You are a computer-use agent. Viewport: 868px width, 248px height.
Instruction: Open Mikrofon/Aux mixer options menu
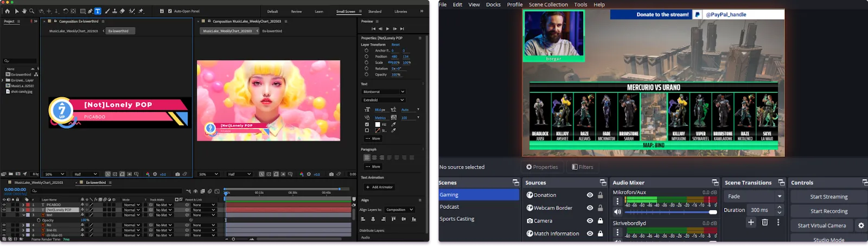[x=617, y=201]
